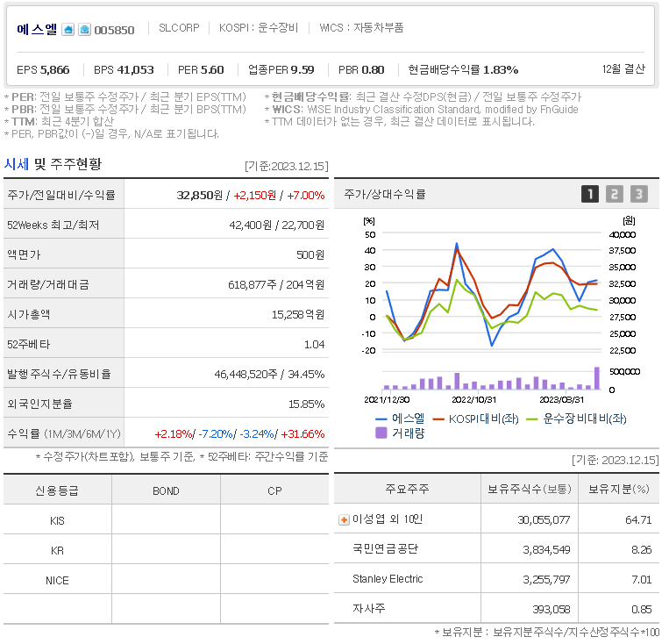The width and height of the screenshot is (669, 644).
Task: Switch chart to view 2
Action: click(x=615, y=194)
